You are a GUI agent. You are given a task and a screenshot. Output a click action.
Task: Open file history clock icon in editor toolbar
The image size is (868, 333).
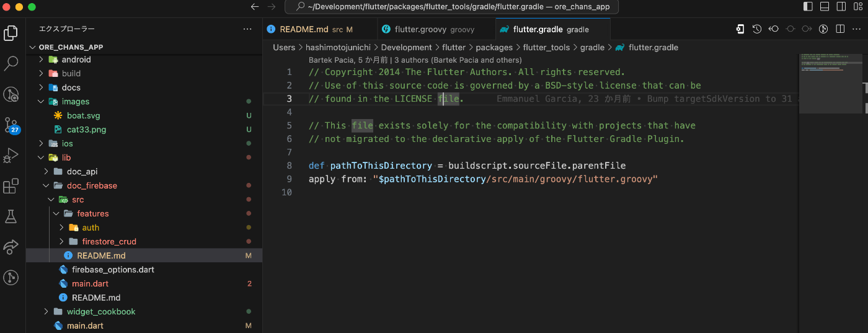tap(757, 29)
